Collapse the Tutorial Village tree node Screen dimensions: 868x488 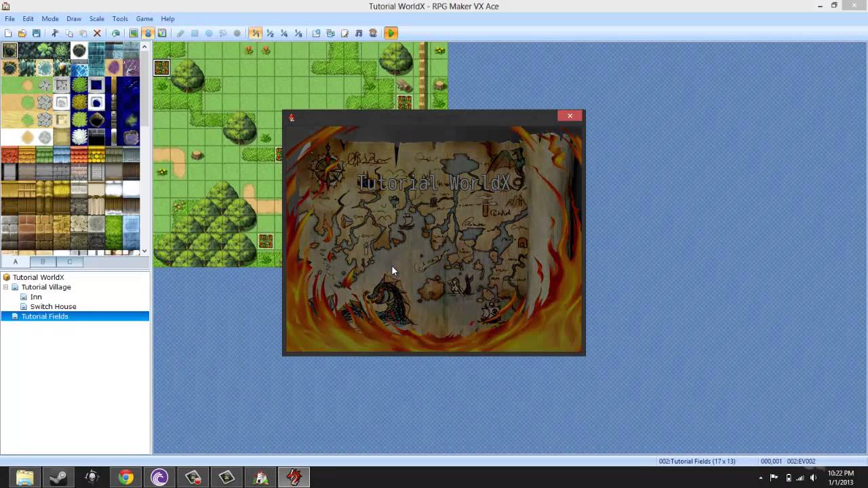click(6, 287)
